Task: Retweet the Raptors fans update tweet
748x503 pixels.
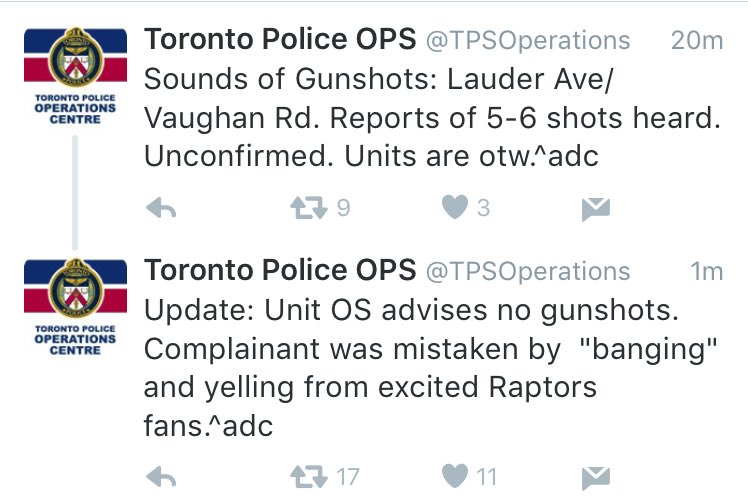Action: click(x=309, y=476)
